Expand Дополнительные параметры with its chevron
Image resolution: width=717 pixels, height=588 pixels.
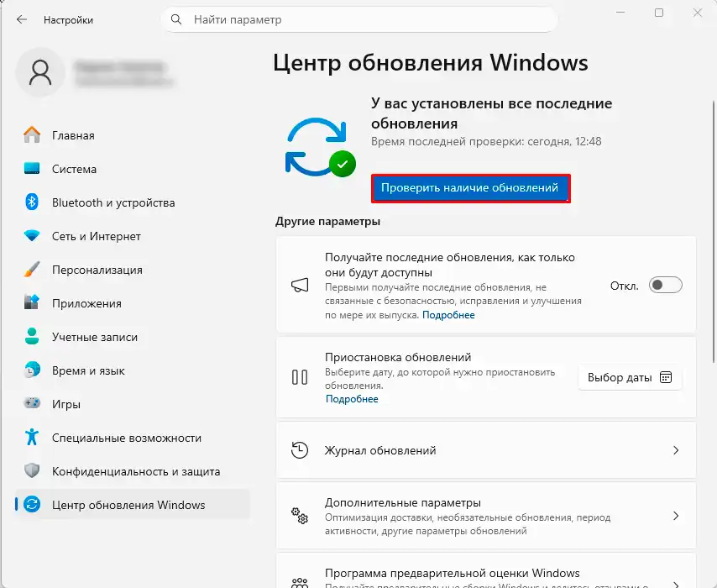coord(676,516)
